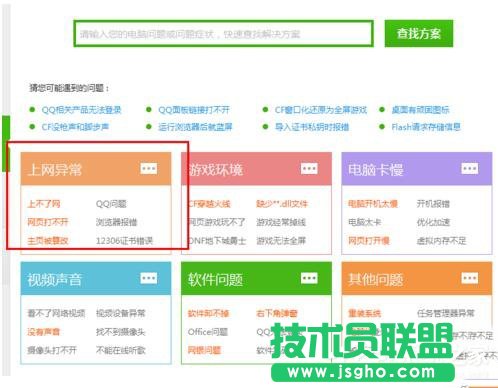Choose QQ问题 under 上网异常
The height and width of the screenshot is (388, 498).
(111, 204)
